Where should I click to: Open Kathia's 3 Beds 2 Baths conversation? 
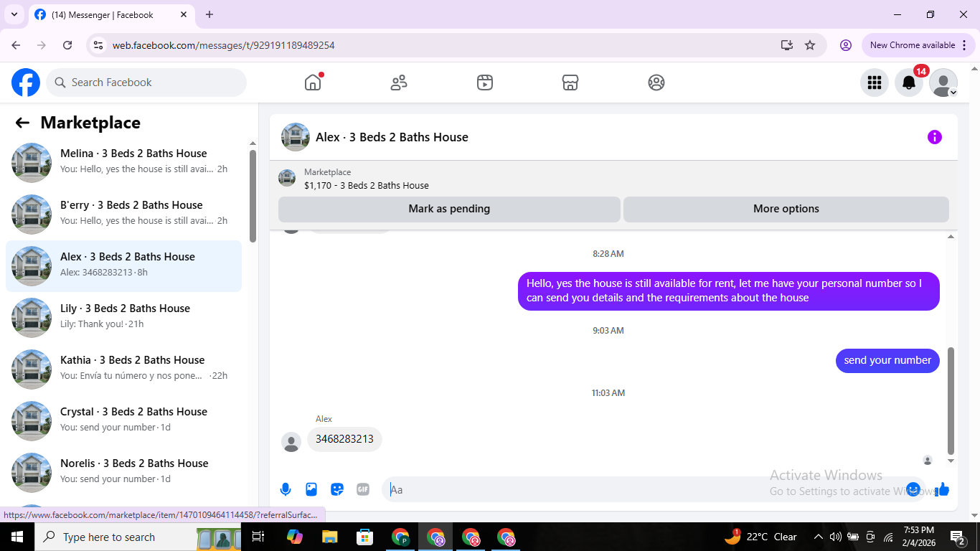tap(123, 369)
